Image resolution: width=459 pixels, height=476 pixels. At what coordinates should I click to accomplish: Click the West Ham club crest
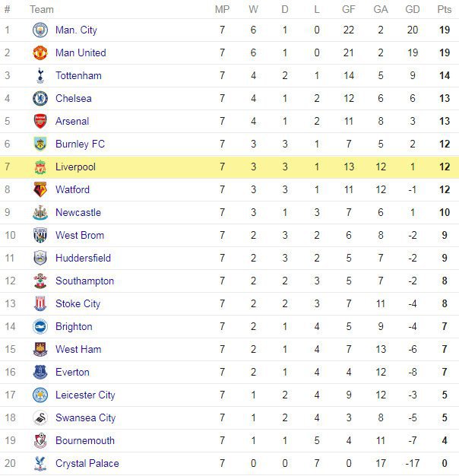coord(40,350)
